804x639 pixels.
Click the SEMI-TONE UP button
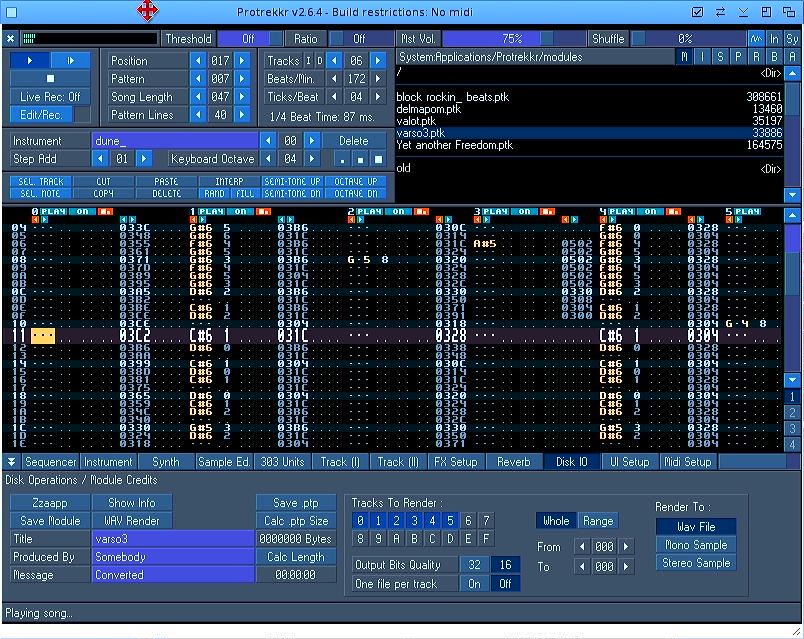pyautogui.click(x=292, y=182)
